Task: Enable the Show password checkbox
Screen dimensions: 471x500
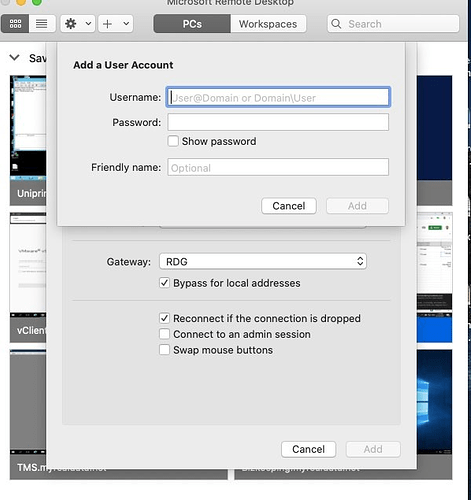Action: pos(173,141)
